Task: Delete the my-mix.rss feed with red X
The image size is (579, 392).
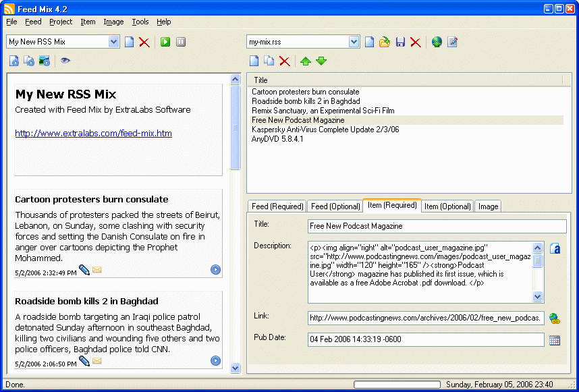Action: pyautogui.click(x=416, y=42)
